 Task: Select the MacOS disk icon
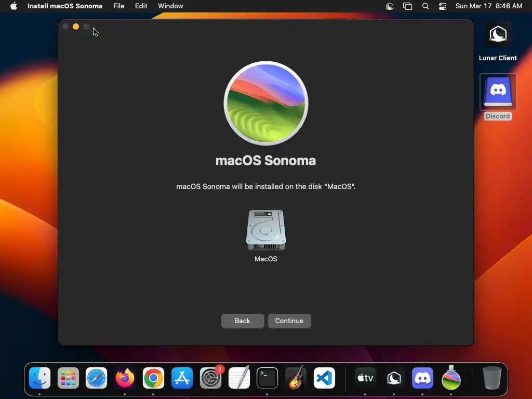click(x=265, y=230)
